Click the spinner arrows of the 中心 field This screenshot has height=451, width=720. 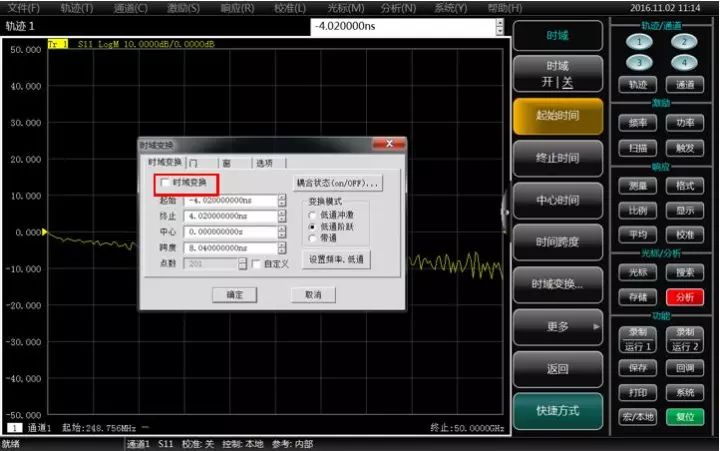282,232
